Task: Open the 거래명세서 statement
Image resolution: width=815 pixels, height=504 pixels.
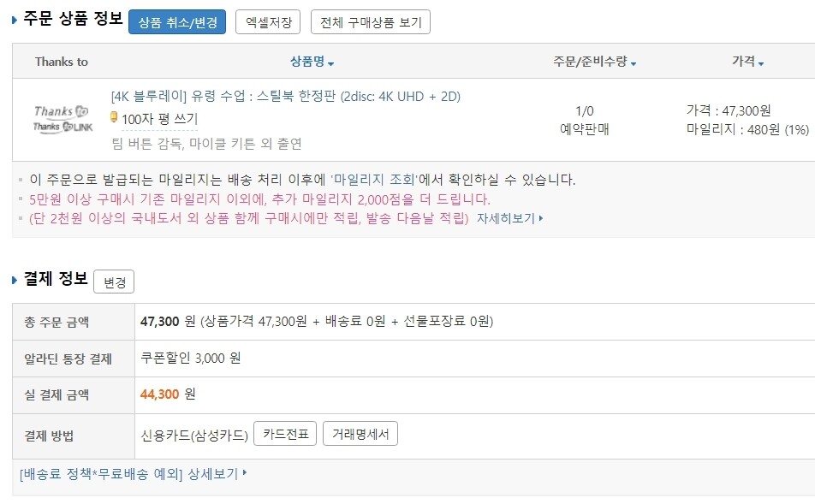Action: (x=360, y=434)
